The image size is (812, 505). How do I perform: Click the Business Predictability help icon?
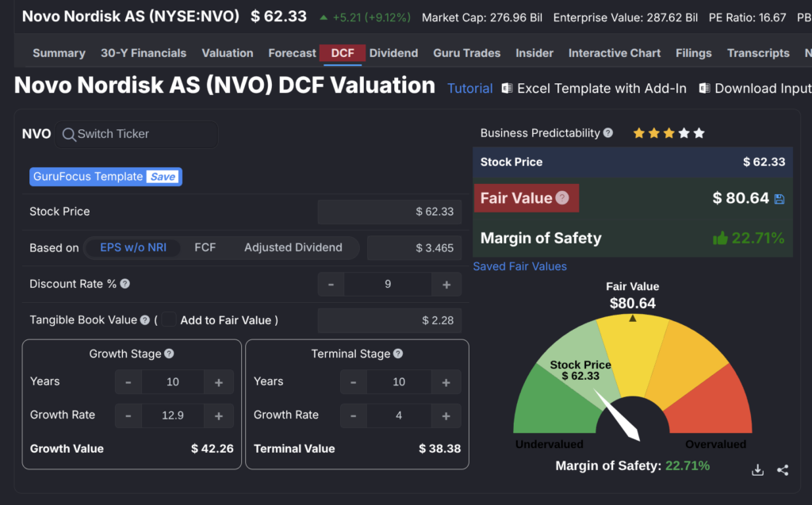pyautogui.click(x=608, y=133)
